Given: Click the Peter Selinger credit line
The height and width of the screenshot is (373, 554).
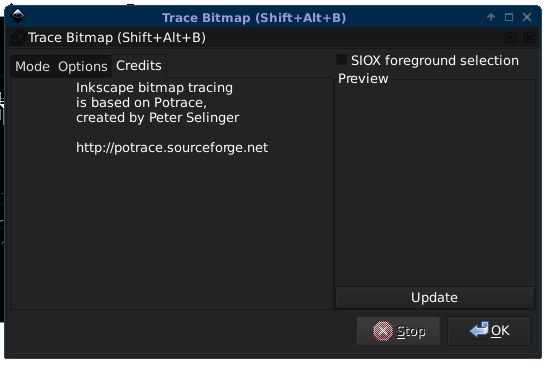Looking at the screenshot, I should (158, 118).
